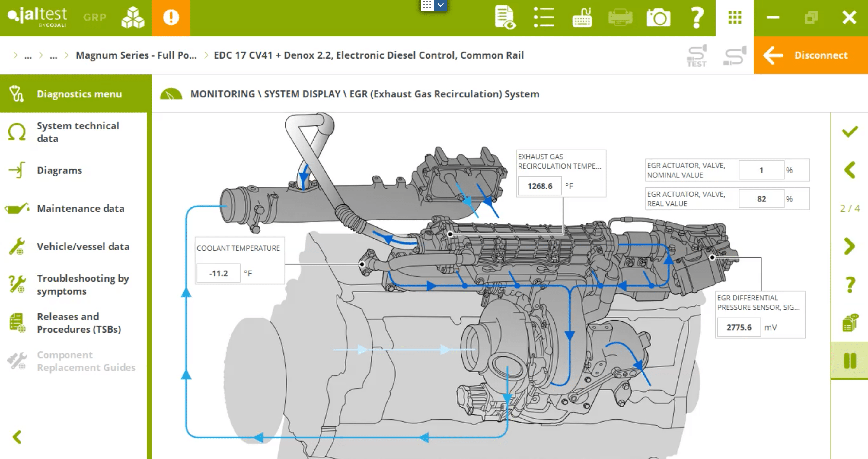Select Troubleshooting by symptoms

(83, 285)
